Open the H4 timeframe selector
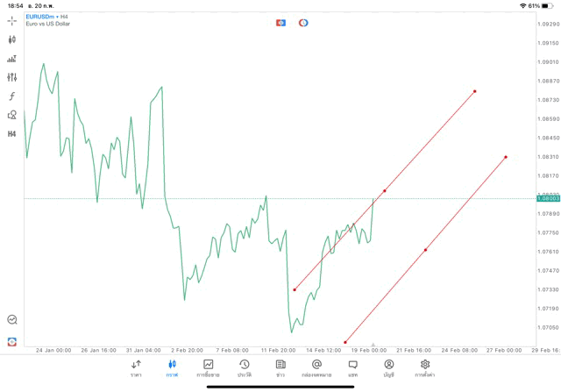The width and height of the screenshot is (561, 392). (12, 134)
